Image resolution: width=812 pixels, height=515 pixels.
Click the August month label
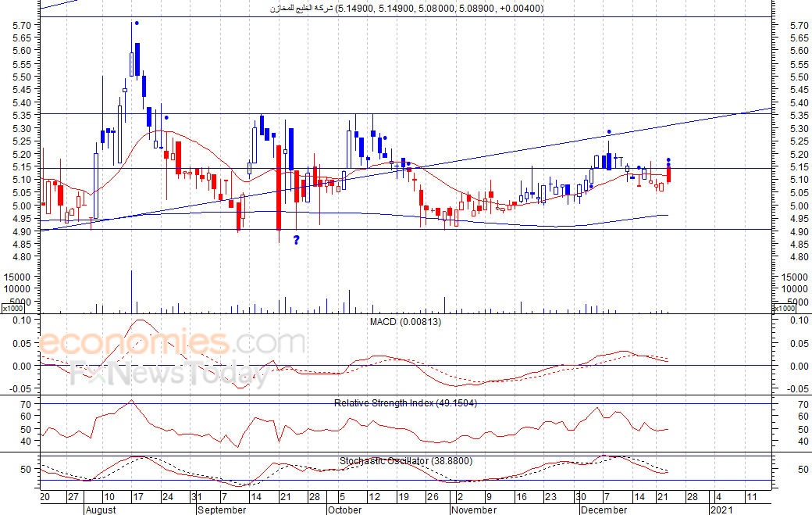[x=101, y=510]
